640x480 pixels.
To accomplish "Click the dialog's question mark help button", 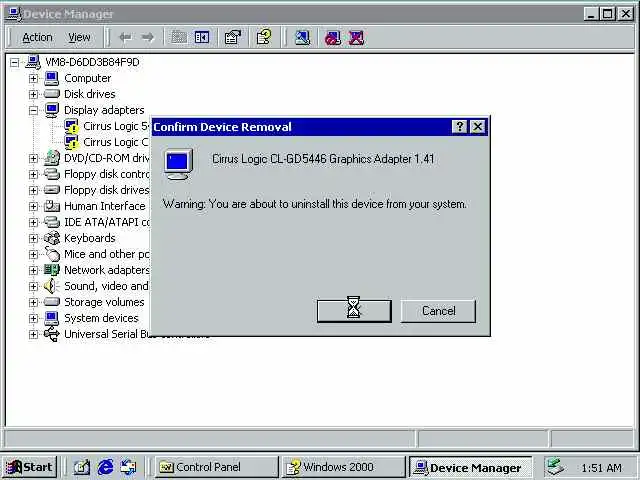I will click(x=460, y=127).
